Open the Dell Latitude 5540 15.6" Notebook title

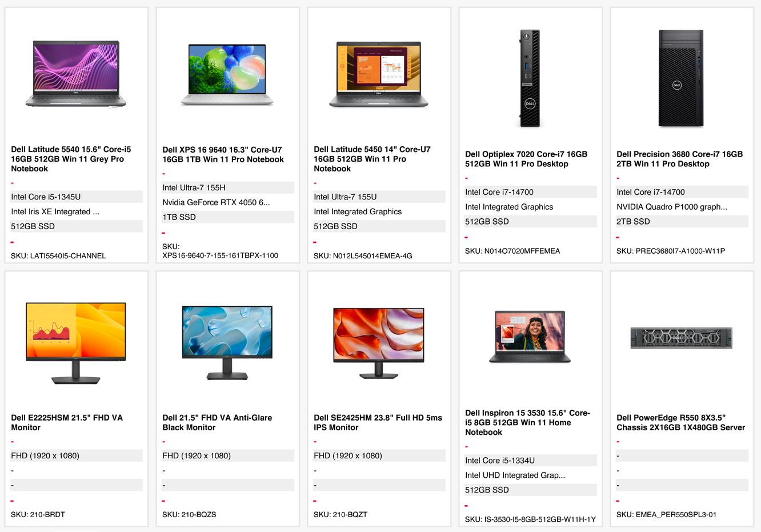tap(71, 159)
